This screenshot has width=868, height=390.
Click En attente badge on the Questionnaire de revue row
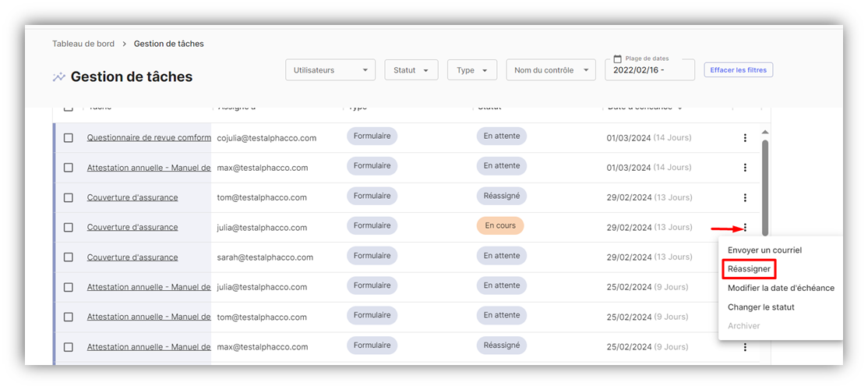pos(502,136)
